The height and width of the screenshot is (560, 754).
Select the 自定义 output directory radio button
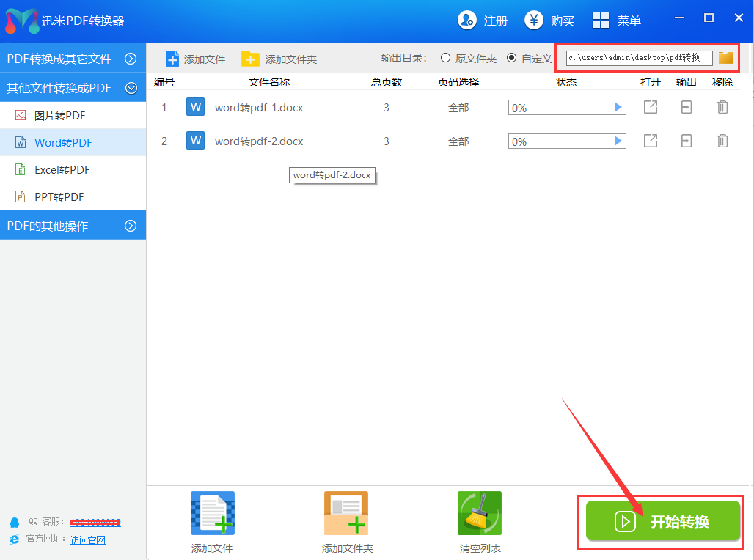(x=511, y=58)
